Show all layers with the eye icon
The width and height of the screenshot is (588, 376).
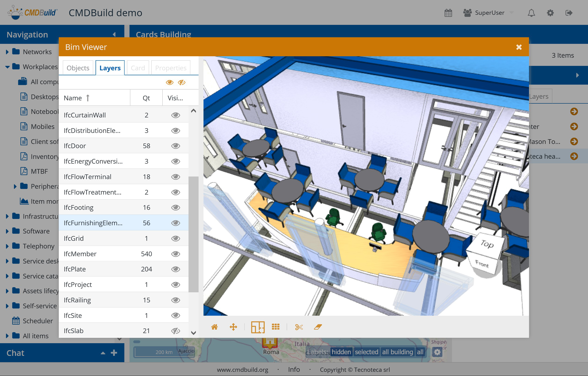(170, 82)
